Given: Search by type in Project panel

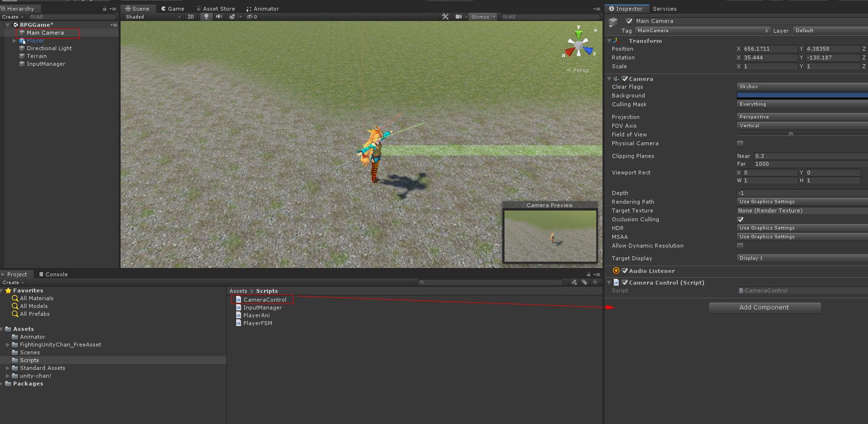Looking at the screenshot, I should point(574,282).
